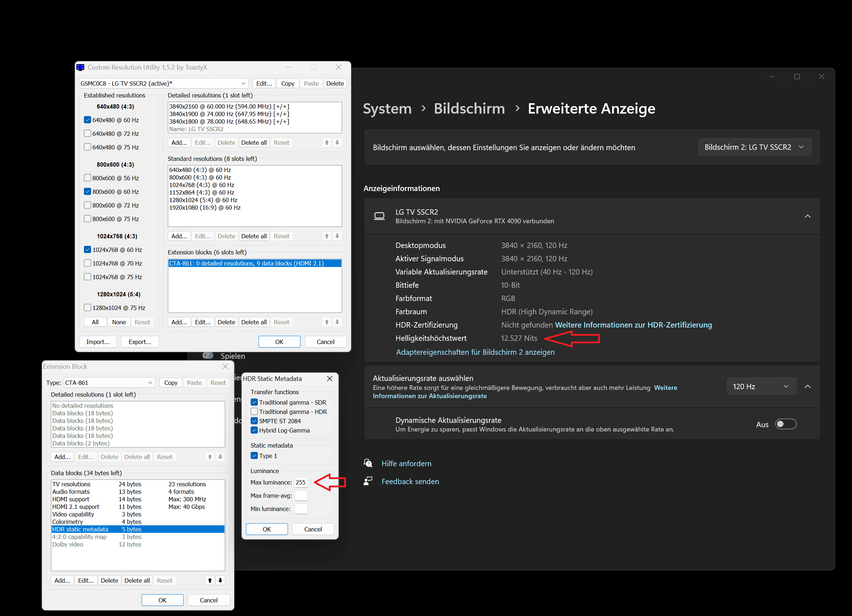The height and width of the screenshot is (616, 852).
Task: Click Delete all under Detailed resolutions in main window
Action: click(x=254, y=143)
